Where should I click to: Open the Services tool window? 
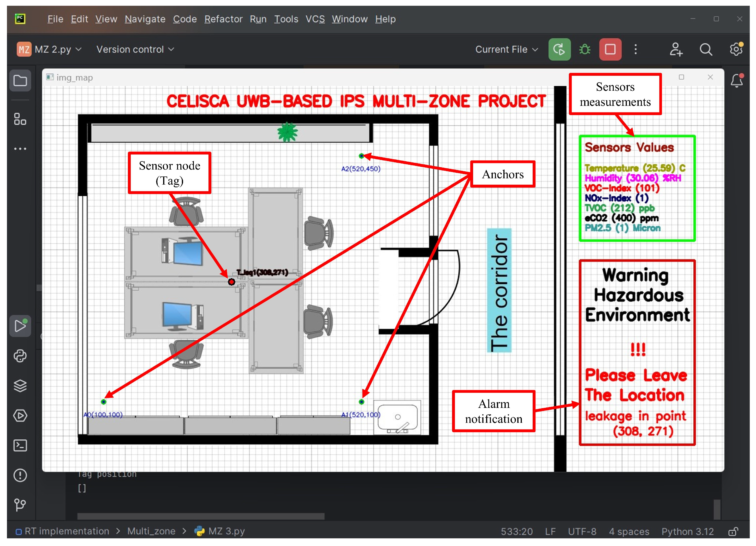(x=20, y=416)
